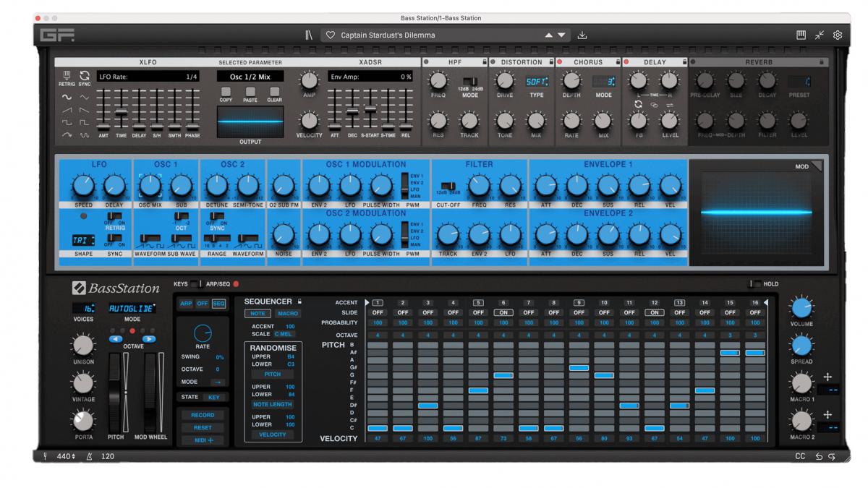Open the preset name dropdown arrow

coord(562,35)
